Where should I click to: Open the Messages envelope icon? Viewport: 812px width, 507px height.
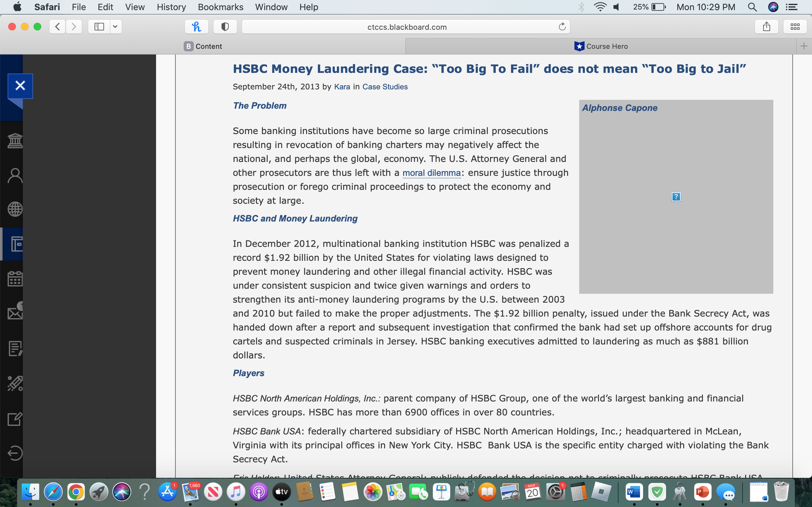pyautogui.click(x=15, y=313)
